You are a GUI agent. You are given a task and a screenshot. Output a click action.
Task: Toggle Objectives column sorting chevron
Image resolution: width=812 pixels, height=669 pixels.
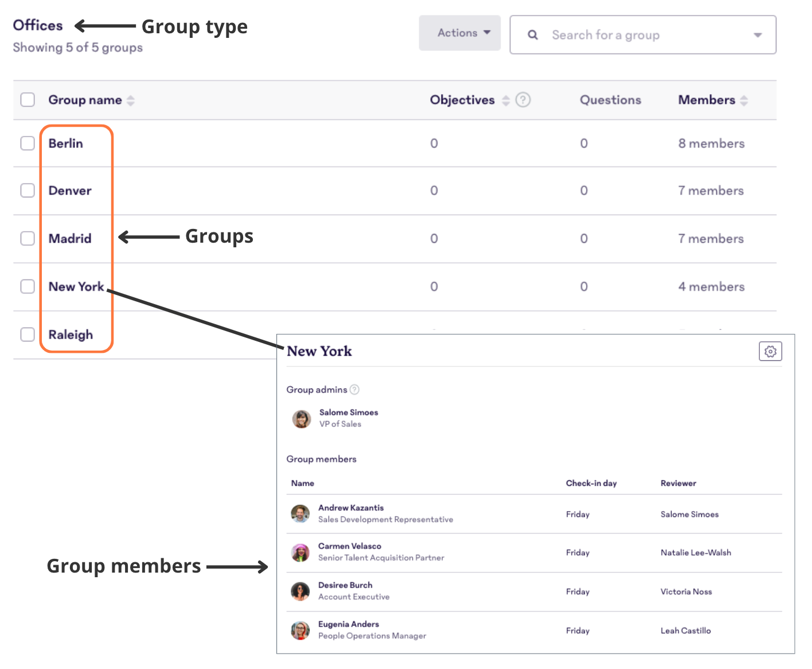click(506, 100)
